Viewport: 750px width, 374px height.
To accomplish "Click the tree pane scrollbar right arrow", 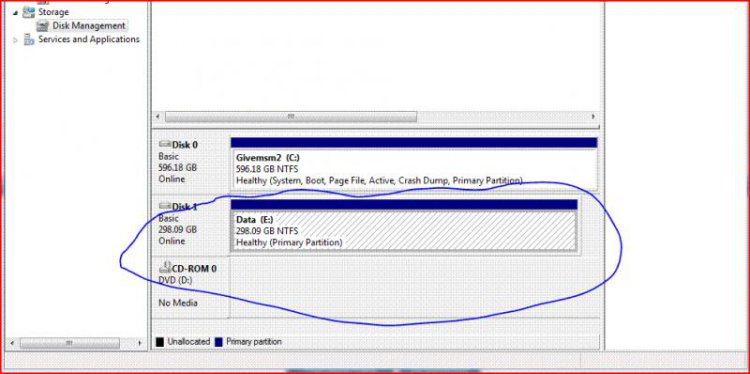I will coord(140,343).
